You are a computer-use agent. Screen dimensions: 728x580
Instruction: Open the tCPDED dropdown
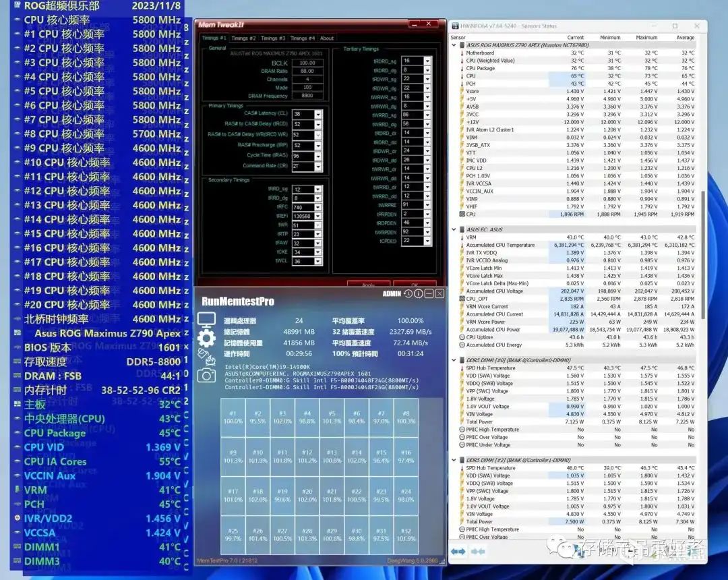click(427, 241)
